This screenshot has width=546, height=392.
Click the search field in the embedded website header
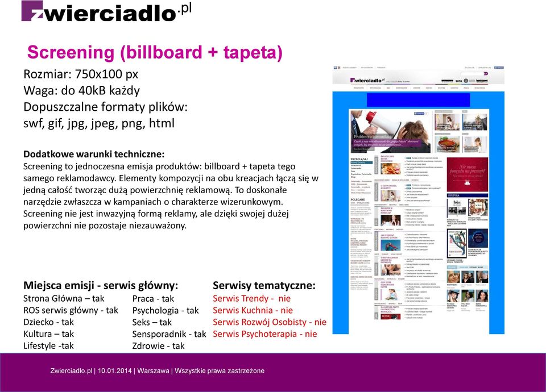point(472,73)
